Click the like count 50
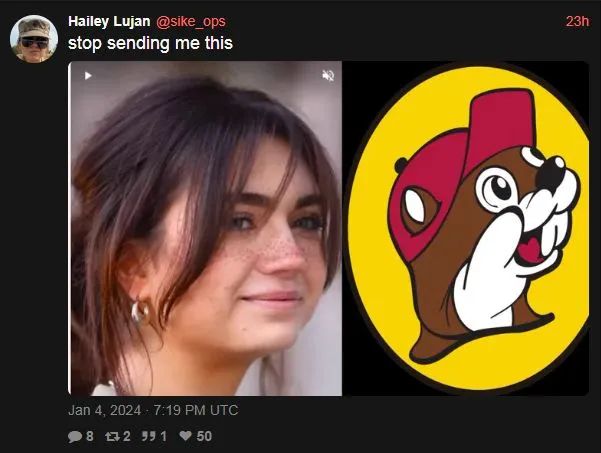 204,436
